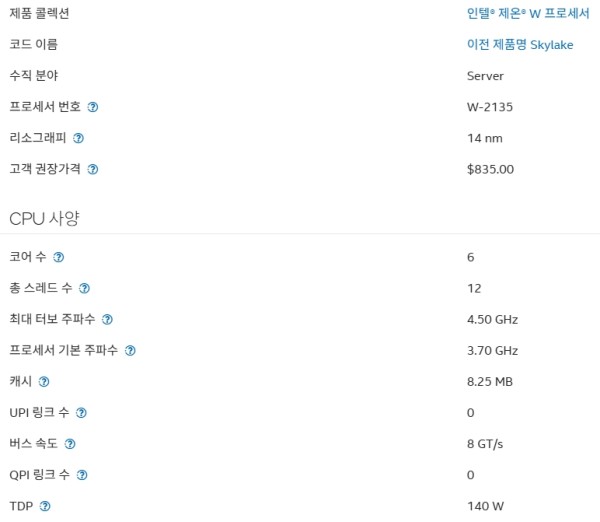
Task: Click help icon next to 고객 권장가격
Action: point(93,170)
